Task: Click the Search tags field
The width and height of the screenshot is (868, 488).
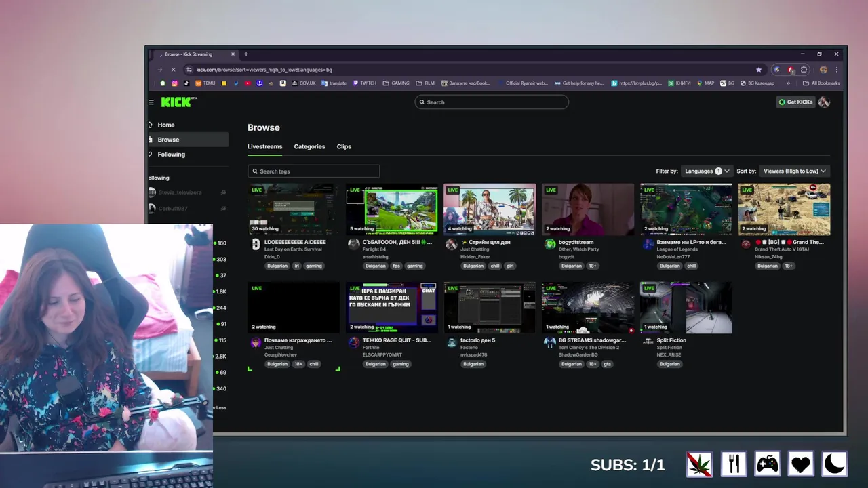Action: point(313,171)
